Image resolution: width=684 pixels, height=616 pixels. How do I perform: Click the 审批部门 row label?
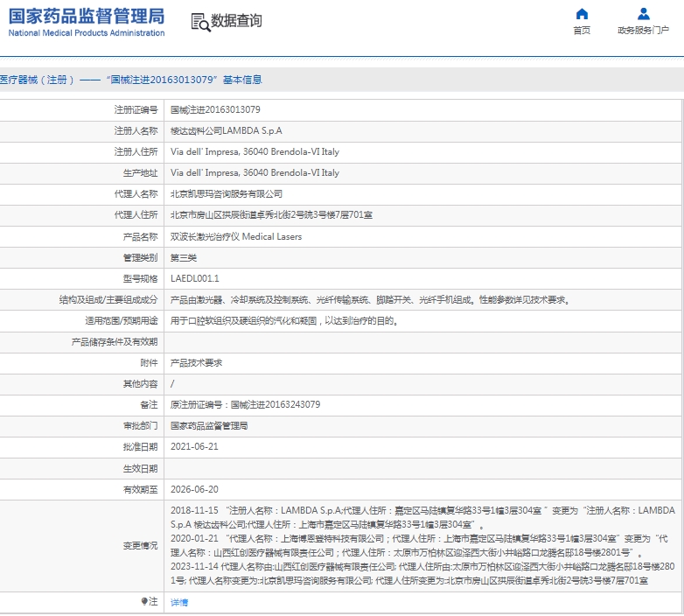[140, 425]
